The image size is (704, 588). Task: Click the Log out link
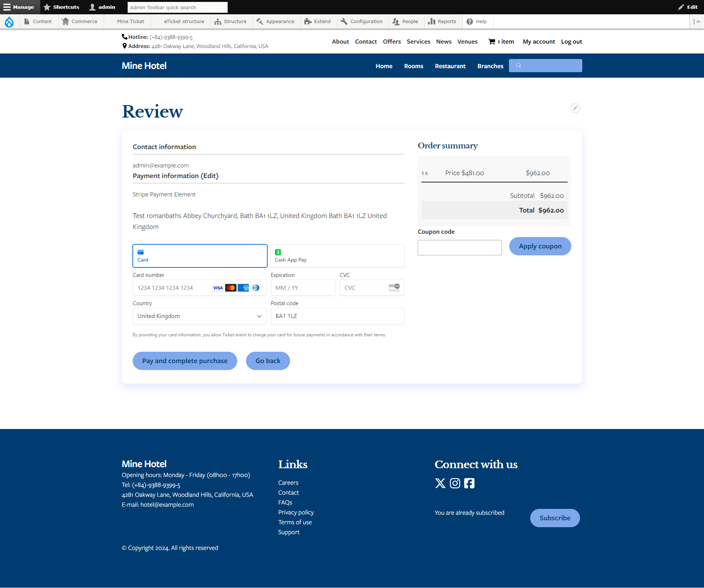[570, 41]
